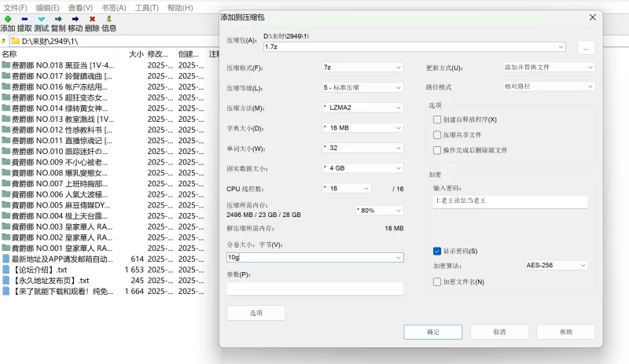Expand the AES-256 encryption algorithm dropdown
The width and height of the screenshot is (629, 364).
coord(557,265)
